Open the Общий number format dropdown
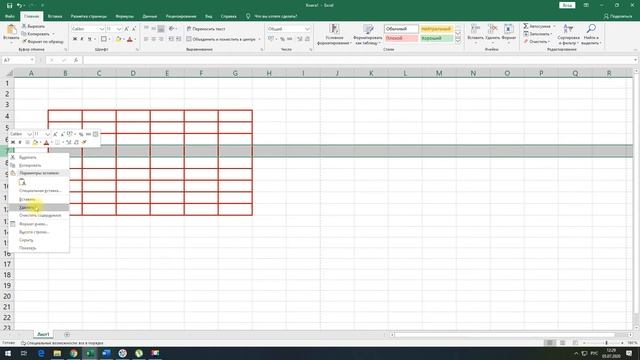Viewport: 640px width, 360px height. (307, 29)
